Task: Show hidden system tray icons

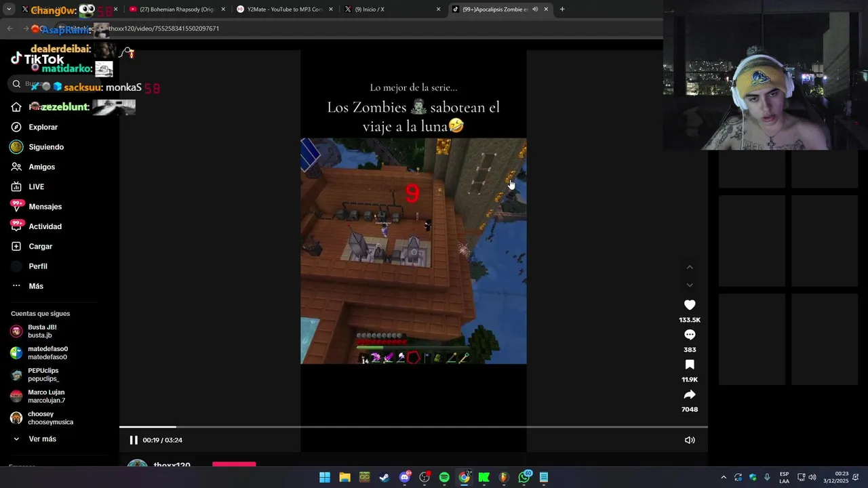Action: (x=724, y=477)
